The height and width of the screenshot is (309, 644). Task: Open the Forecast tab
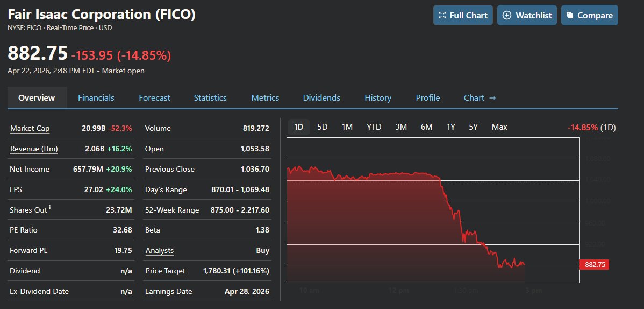154,98
